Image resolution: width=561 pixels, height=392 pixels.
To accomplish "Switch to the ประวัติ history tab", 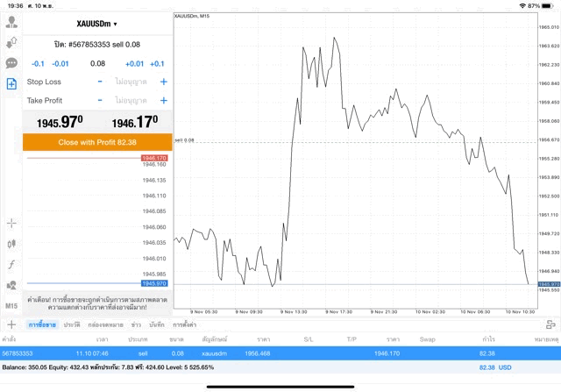I will click(x=71, y=324).
